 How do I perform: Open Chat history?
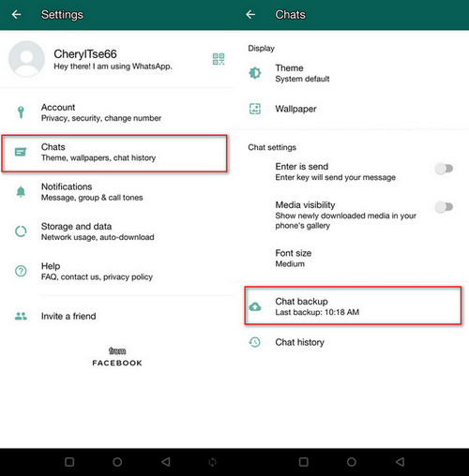352,342
